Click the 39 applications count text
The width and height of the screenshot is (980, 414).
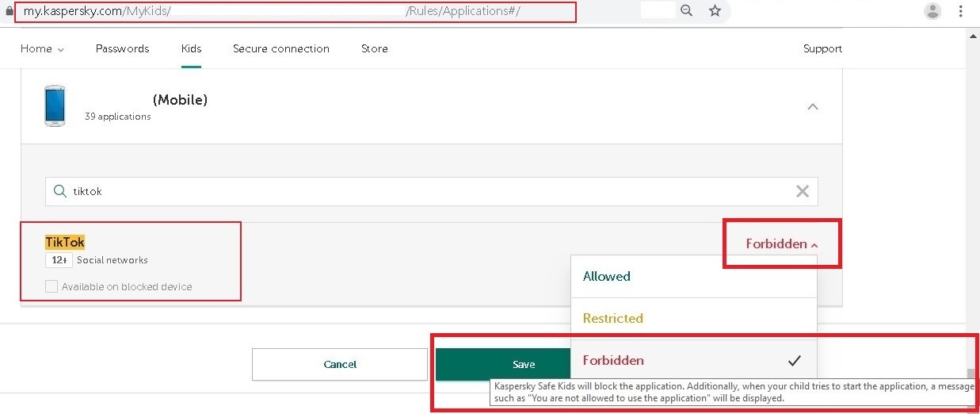(x=118, y=117)
